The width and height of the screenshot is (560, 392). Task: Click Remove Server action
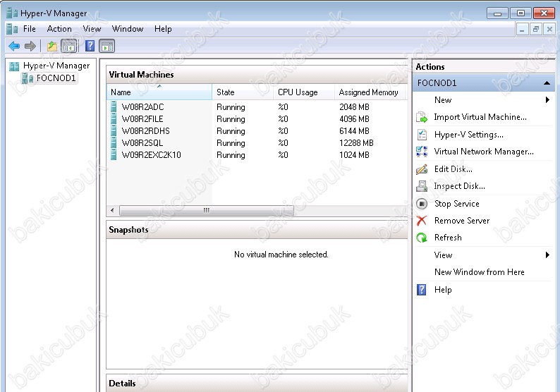point(462,221)
